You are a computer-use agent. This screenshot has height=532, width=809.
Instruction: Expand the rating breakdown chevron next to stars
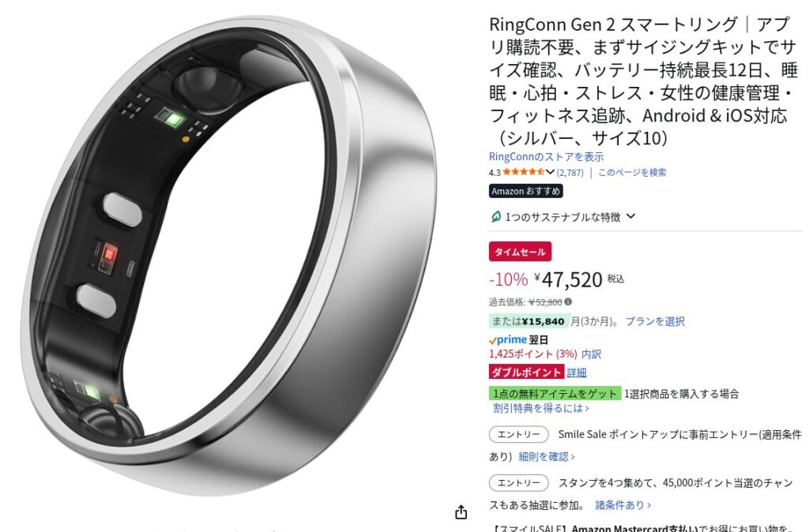point(550,171)
